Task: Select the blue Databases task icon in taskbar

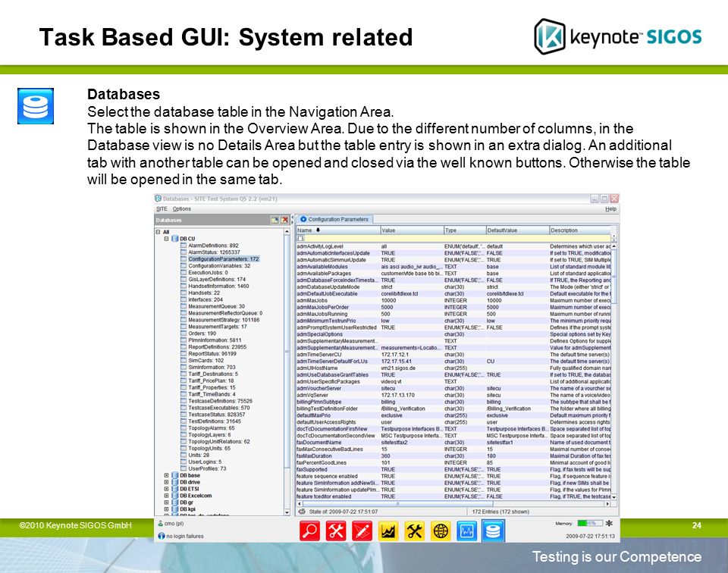Action: pyautogui.click(x=493, y=531)
